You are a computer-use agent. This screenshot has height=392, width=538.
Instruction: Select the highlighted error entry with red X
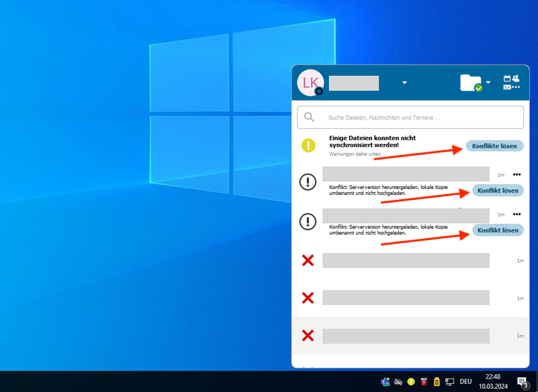[406, 336]
